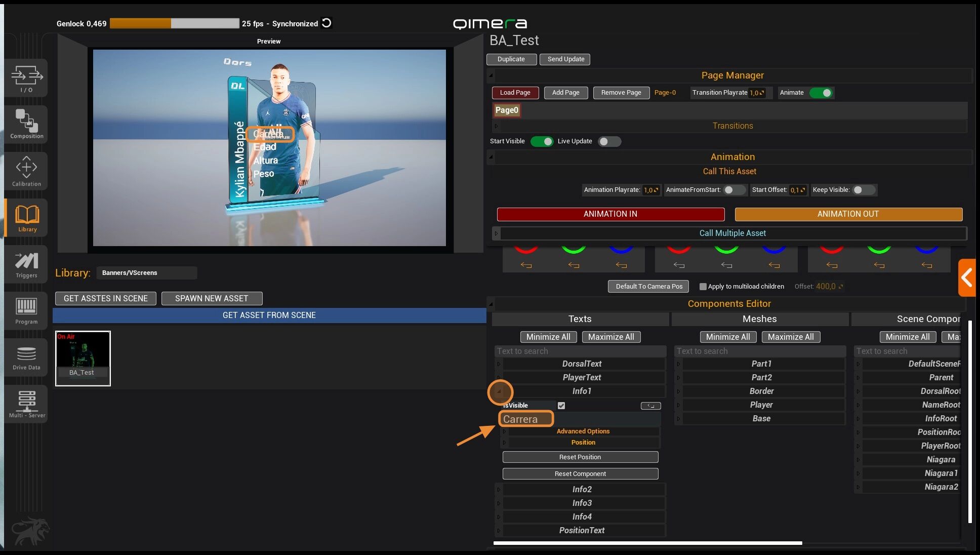Screen dimensions: 980x555
Task: Enable the Live Update toggle
Action: coord(609,141)
